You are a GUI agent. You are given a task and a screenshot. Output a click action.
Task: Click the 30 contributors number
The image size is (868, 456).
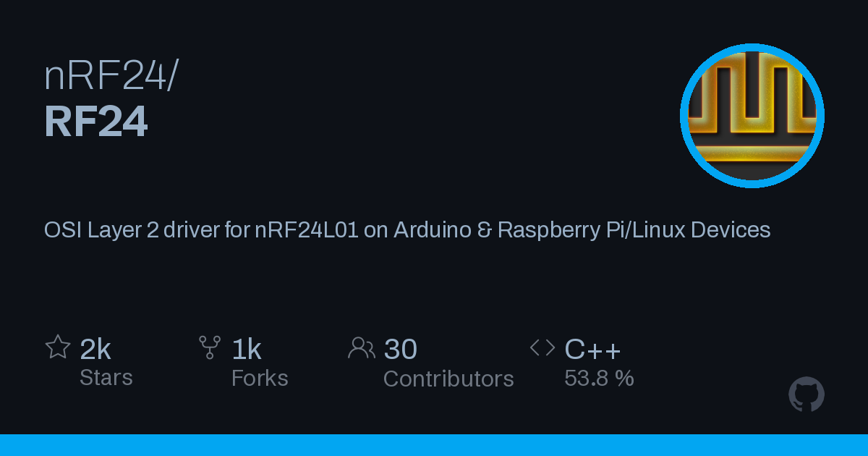[x=401, y=350]
